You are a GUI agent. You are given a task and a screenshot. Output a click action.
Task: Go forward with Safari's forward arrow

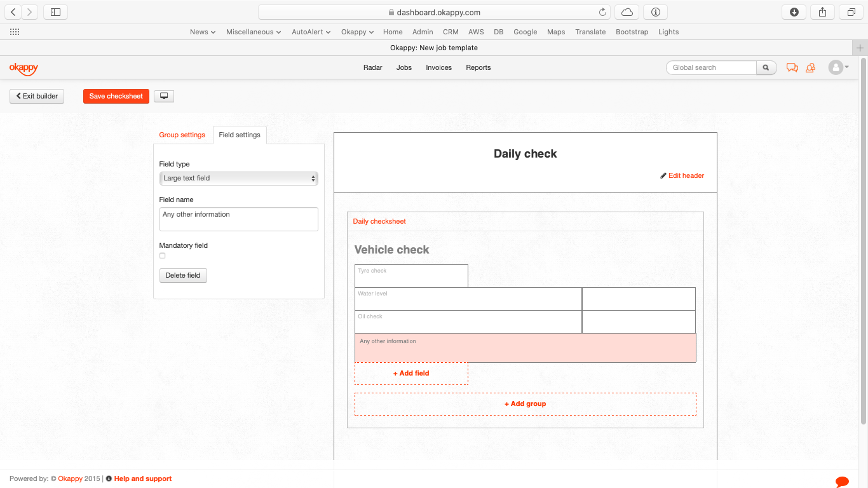click(30, 12)
